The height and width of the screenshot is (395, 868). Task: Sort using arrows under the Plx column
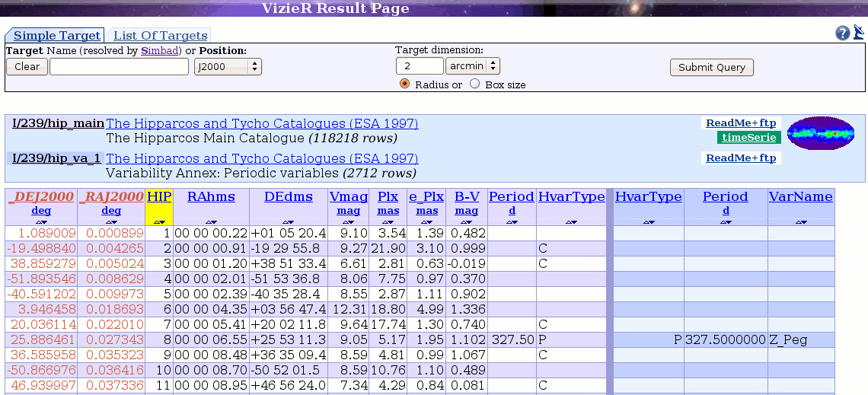click(x=388, y=221)
